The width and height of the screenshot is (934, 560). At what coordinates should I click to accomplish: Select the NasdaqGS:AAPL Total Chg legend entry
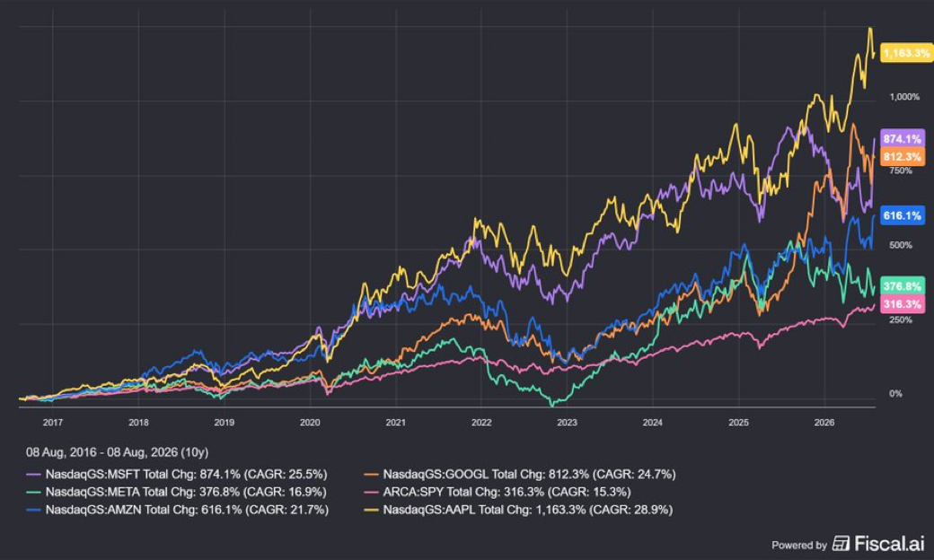[518, 510]
